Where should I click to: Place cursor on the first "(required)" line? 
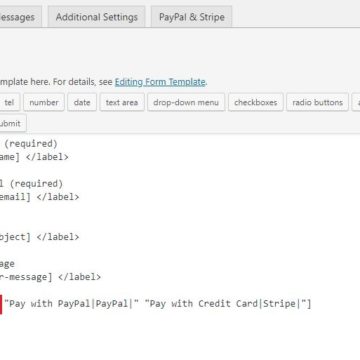(31, 144)
